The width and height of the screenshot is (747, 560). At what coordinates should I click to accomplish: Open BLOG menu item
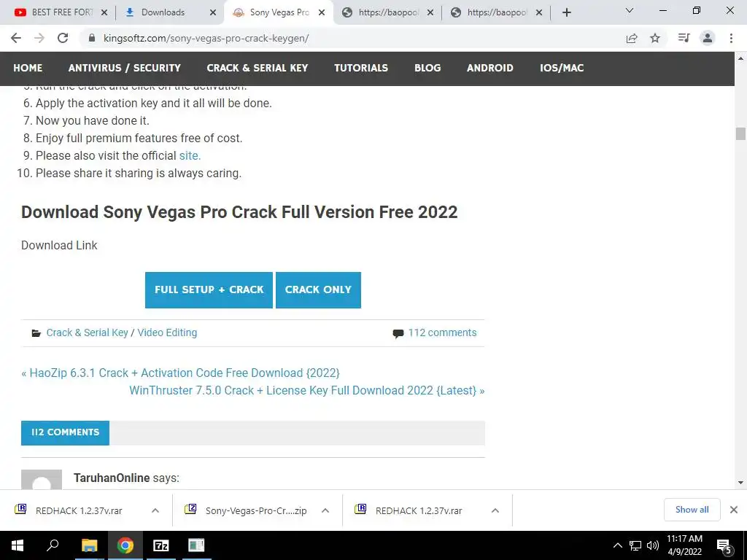coord(427,68)
